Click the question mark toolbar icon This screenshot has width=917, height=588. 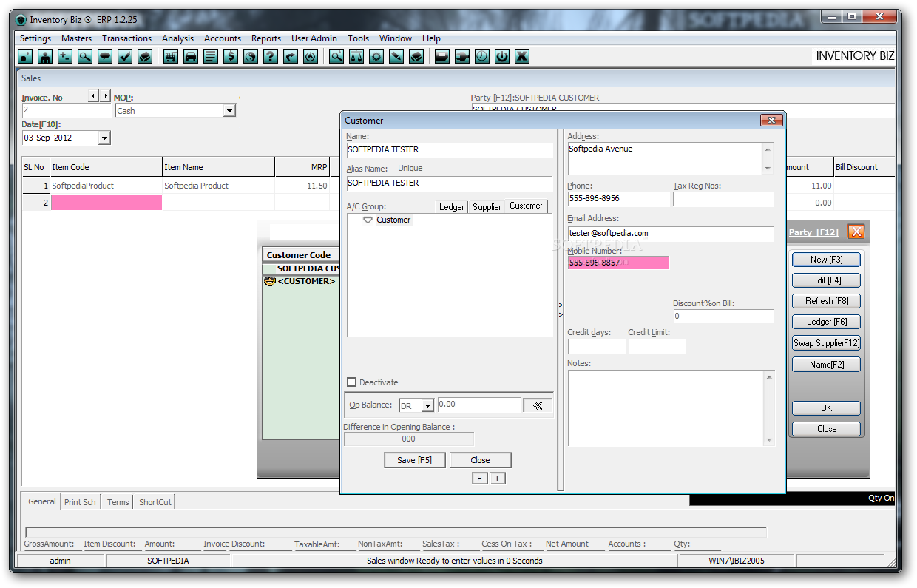(271, 56)
